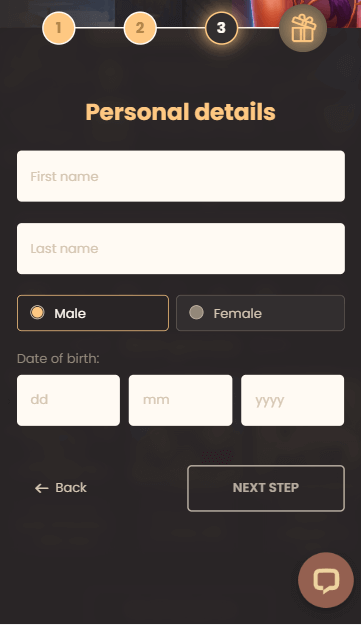Click the dd day field
The image size is (361, 625).
tap(68, 400)
